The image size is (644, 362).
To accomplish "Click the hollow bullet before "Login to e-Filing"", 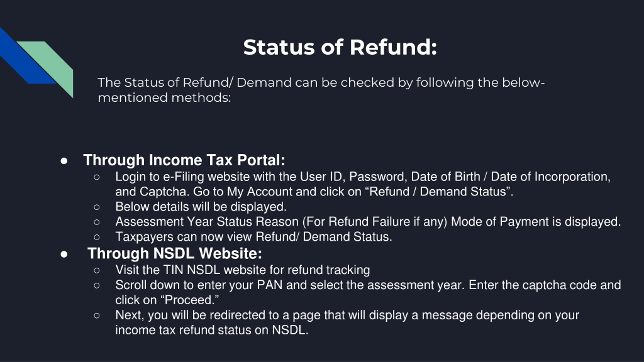I will click(97, 177).
